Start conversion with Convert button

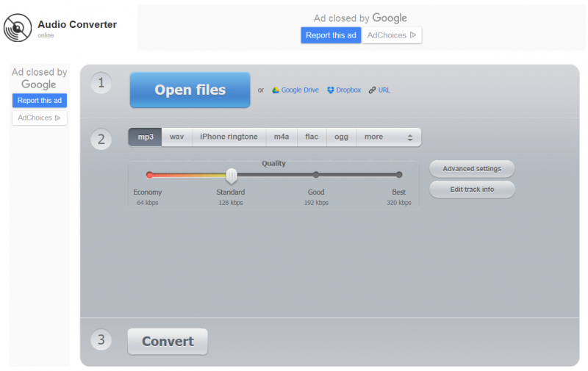click(x=168, y=342)
